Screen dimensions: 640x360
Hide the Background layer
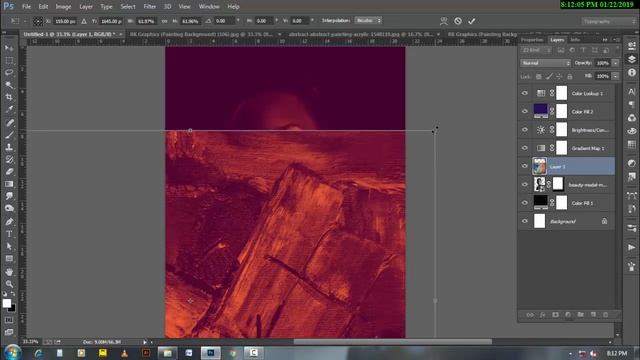click(x=525, y=221)
